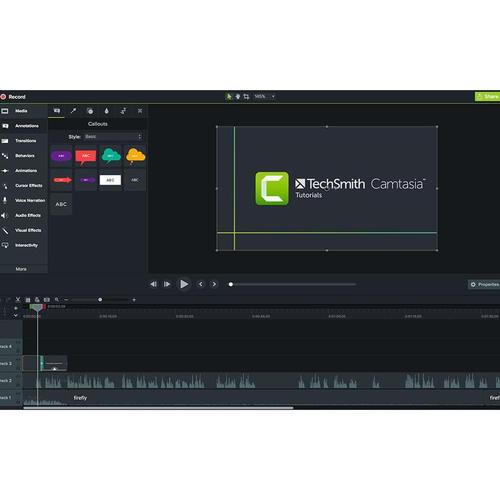Viewport: 500px width, 500px height.
Task: Open the canvas zoom percentage dropdown
Action: (265, 97)
